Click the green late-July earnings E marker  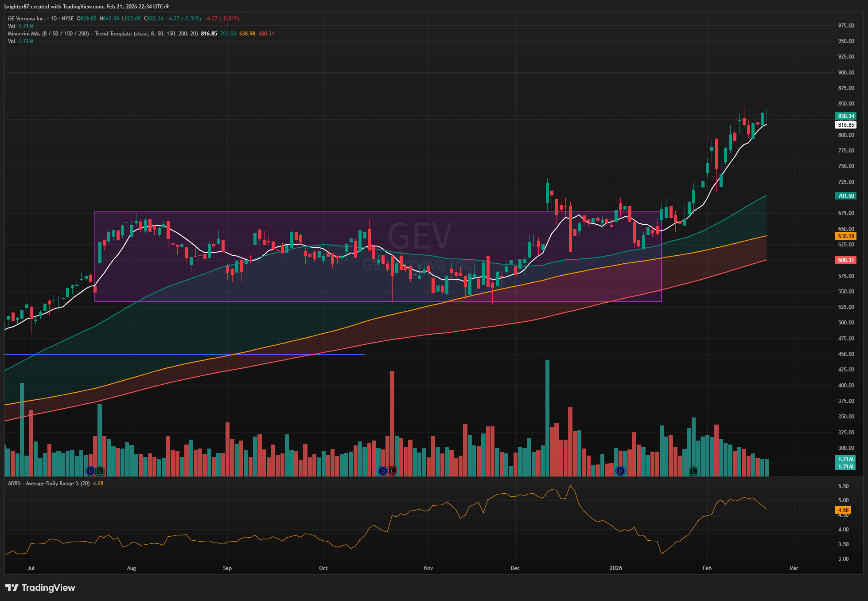click(100, 471)
